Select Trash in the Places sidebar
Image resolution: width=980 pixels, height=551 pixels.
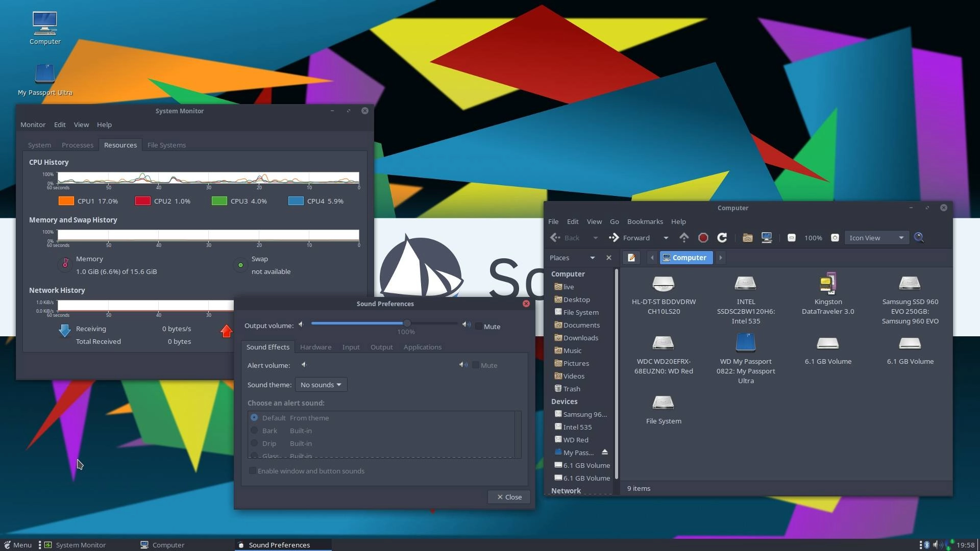pyautogui.click(x=571, y=389)
